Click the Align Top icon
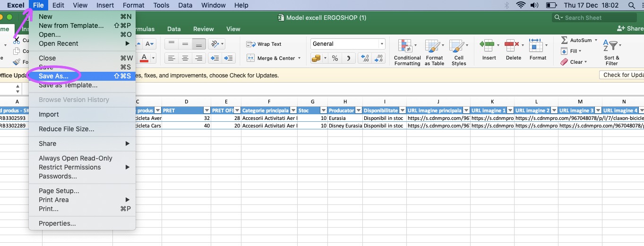 coord(172,44)
